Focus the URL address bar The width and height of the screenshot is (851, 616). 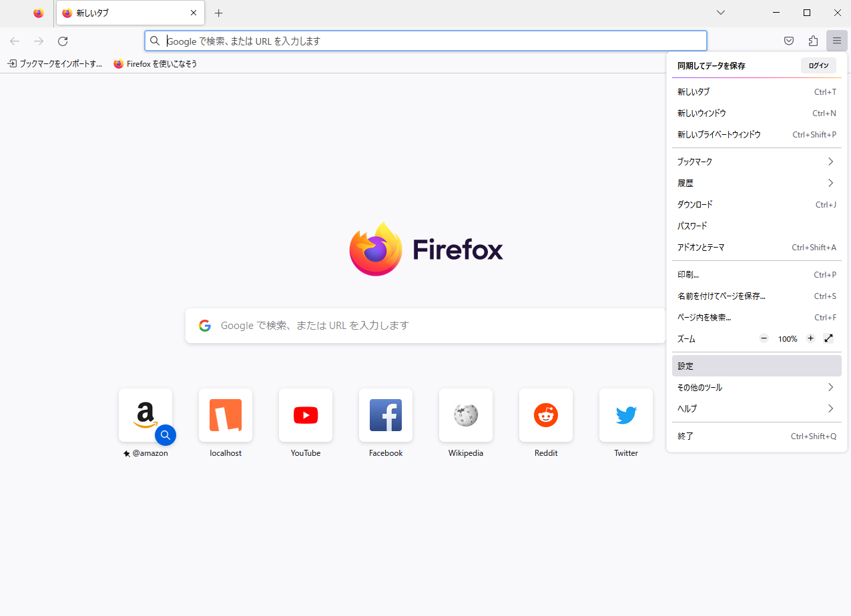click(x=426, y=41)
